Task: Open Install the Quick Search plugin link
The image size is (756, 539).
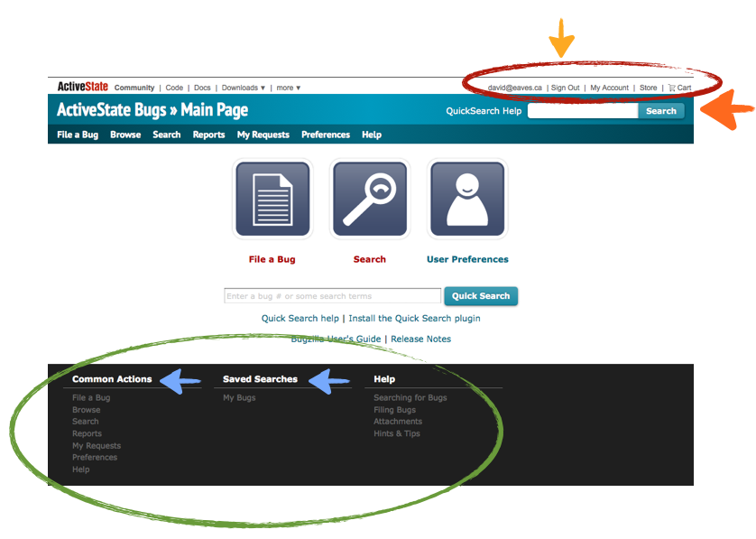Action: click(414, 319)
